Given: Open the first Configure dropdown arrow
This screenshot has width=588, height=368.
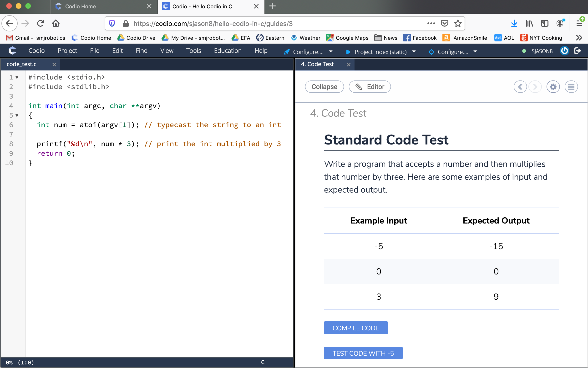Looking at the screenshot, I should 330,52.
